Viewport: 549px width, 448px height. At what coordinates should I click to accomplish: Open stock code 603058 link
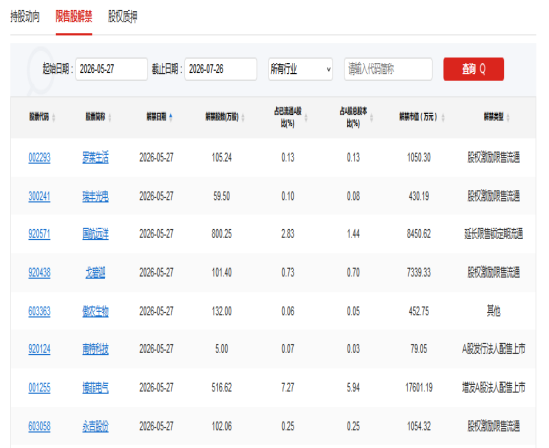[39, 426]
